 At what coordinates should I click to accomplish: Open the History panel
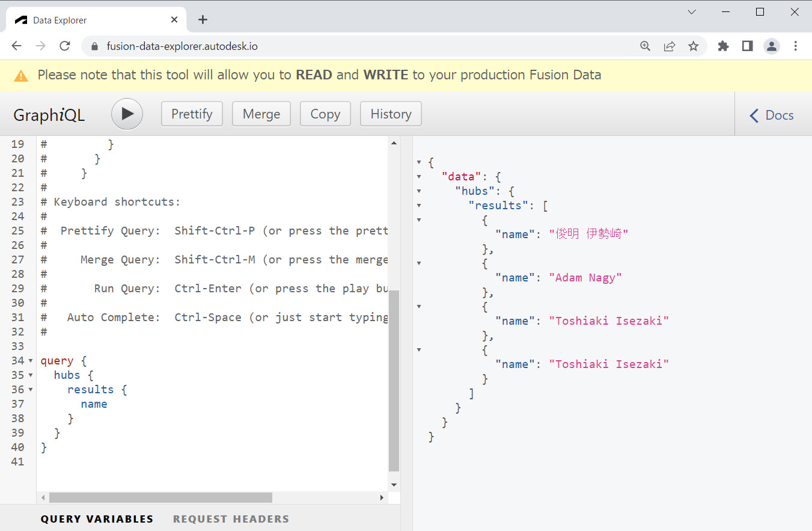click(x=391, y=114)
